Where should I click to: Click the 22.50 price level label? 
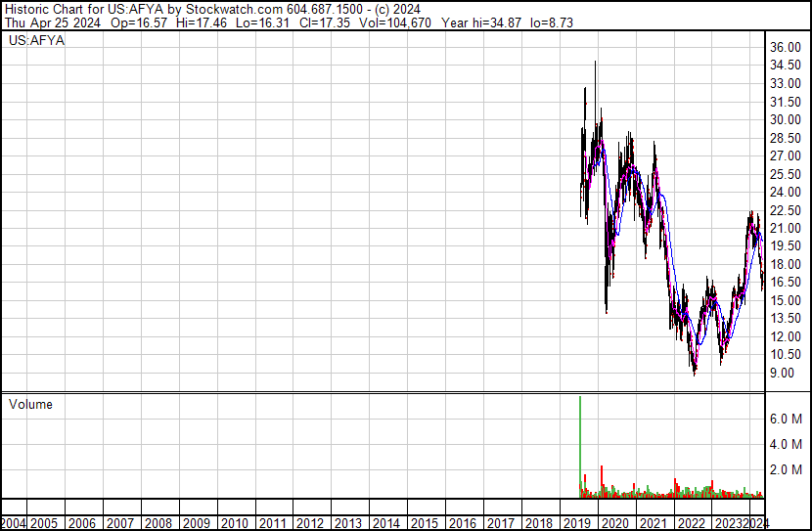[786, 209]
